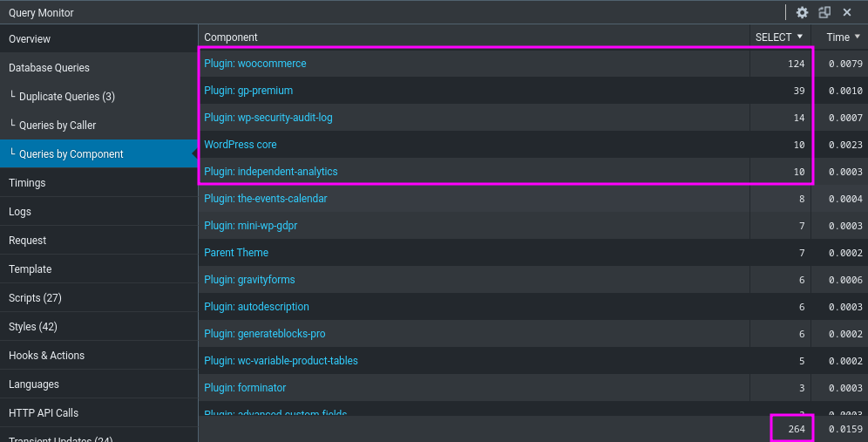The image size is (868, 442).
Task: Select woocommerce SELECT count 124
Action: coord(796,64)
